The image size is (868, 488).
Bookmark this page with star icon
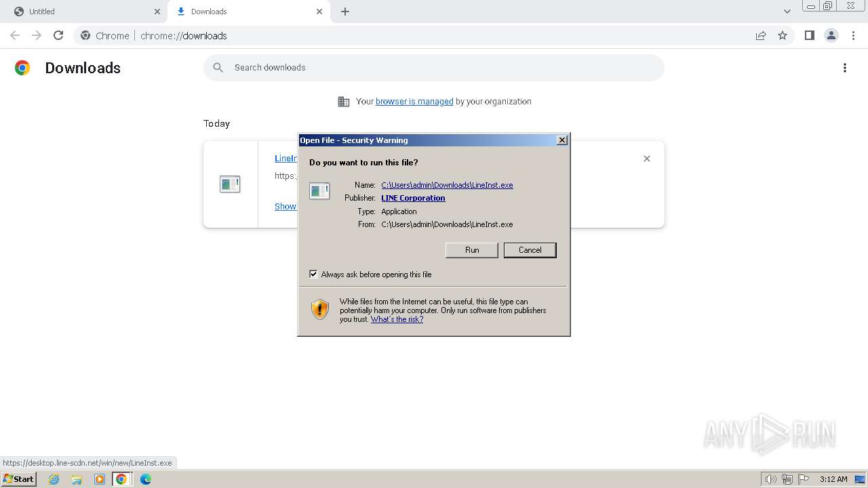pos(783,36)
